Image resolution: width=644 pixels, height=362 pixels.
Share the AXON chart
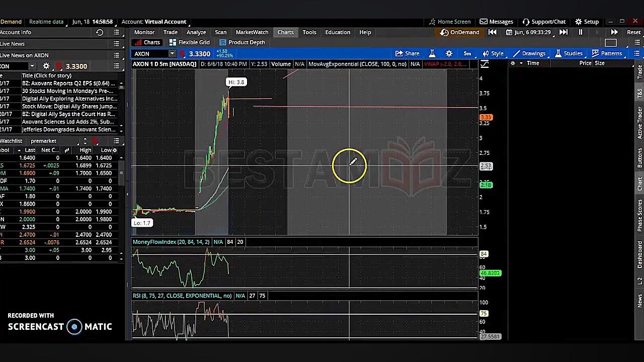coord(408,53)
